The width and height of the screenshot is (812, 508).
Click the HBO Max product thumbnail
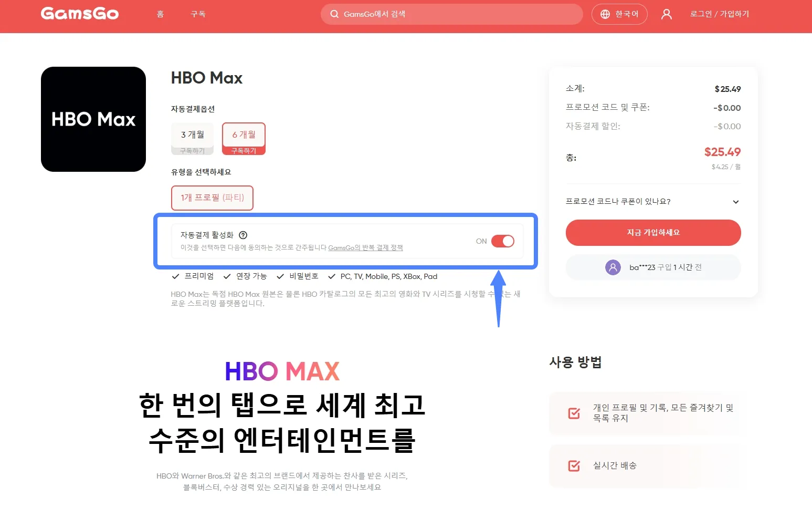click(x=93, y=119)
